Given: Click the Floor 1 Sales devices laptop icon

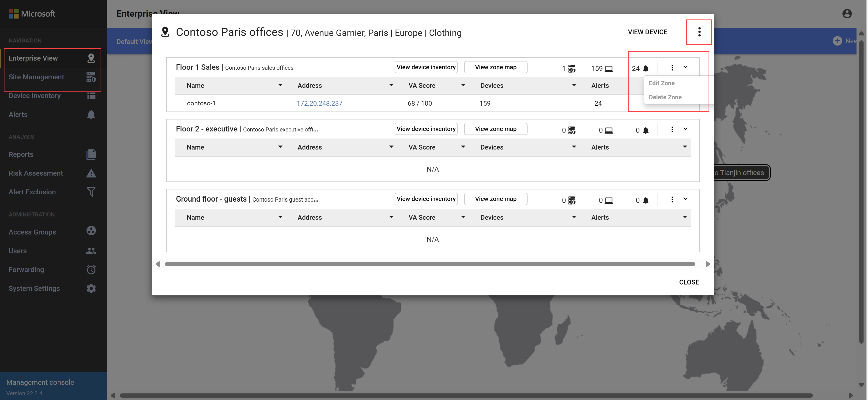Looking at the screenshot, I should [609, 69].
